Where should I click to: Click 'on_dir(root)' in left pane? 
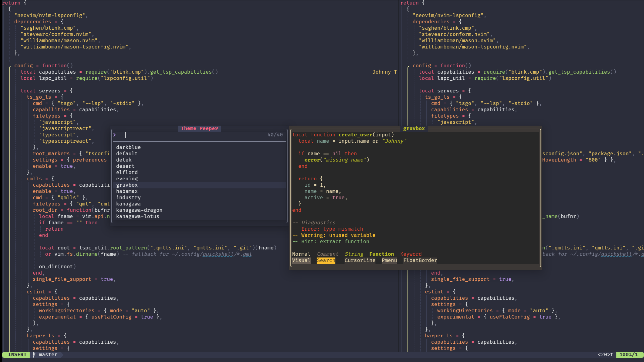[x=57, y=267]
